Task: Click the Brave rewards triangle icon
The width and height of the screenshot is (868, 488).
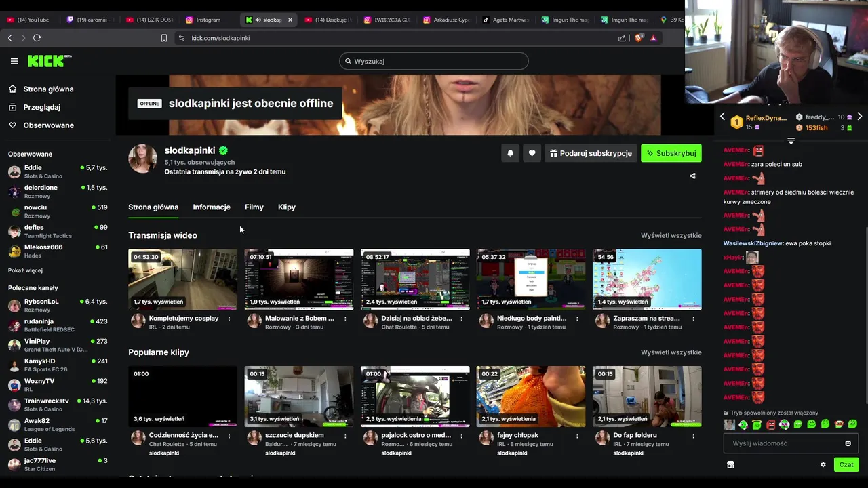Action: tap(653, 38)
